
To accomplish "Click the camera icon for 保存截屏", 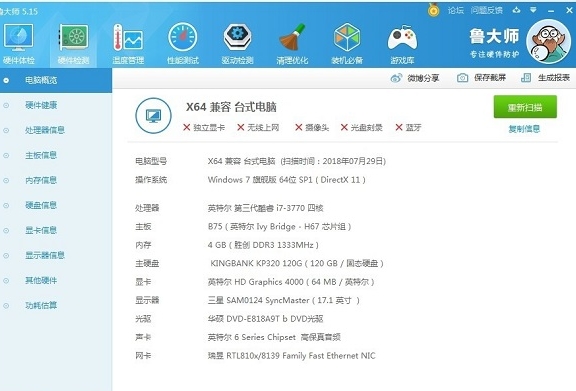I will 462,78.
